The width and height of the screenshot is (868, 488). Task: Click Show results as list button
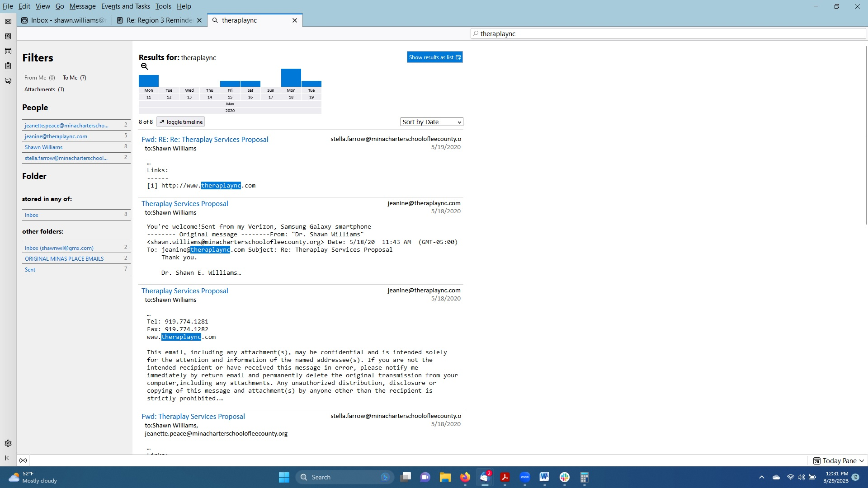point(434,57)
